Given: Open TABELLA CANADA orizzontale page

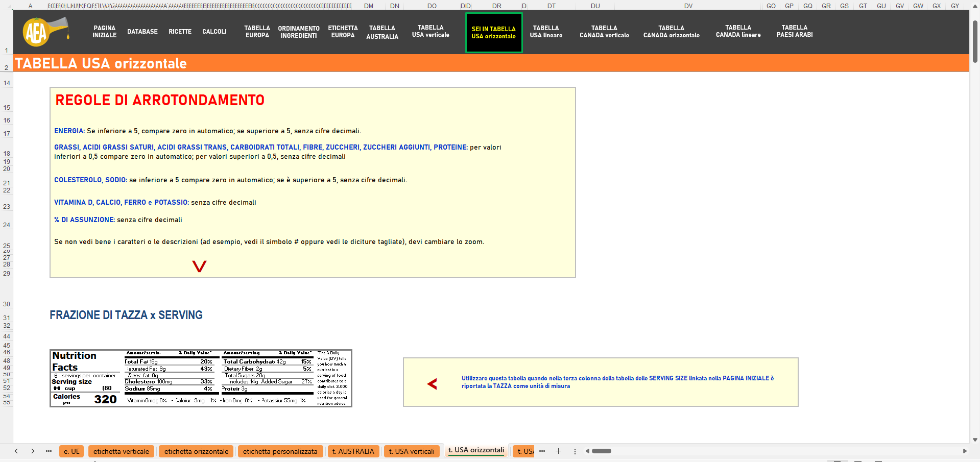Looking at the screenshot, I should pos(672,32).
